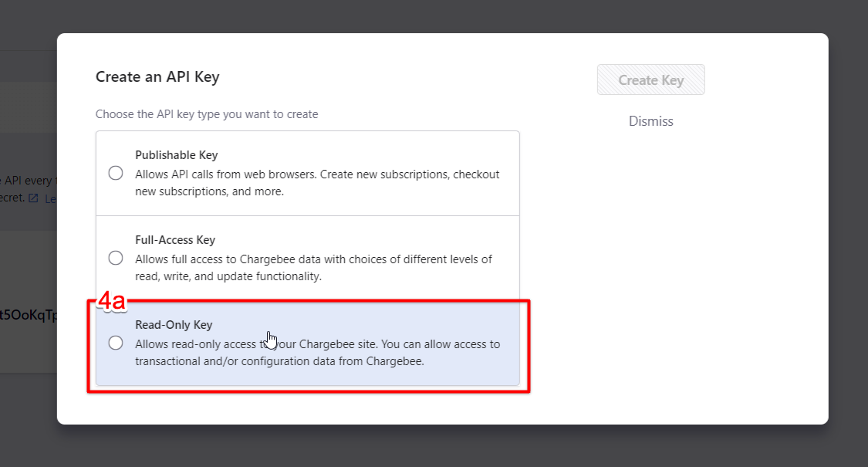Click the Read-Only Key description about transactional data

[x=317, y=352]
